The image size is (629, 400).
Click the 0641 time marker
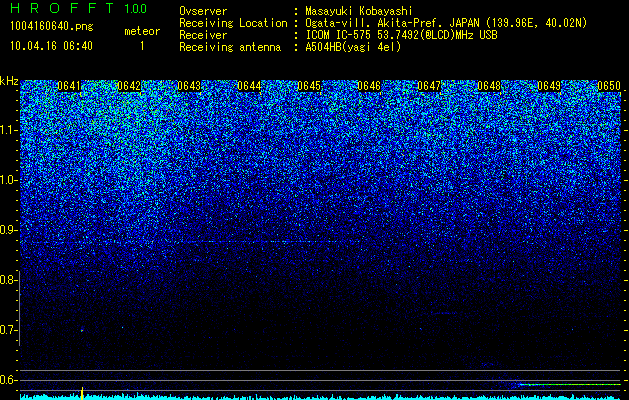point(69,86)
